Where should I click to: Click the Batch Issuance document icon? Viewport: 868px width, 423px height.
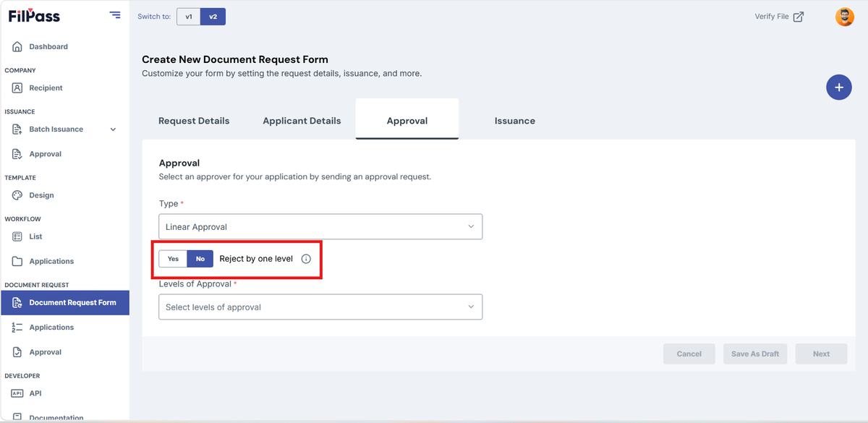click(x=17, y=129)
